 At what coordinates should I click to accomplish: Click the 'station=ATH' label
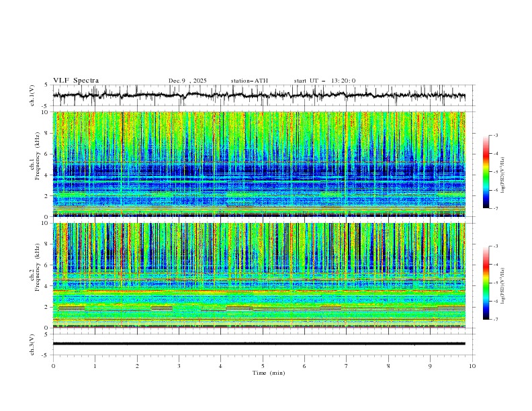tap(249, 81)
